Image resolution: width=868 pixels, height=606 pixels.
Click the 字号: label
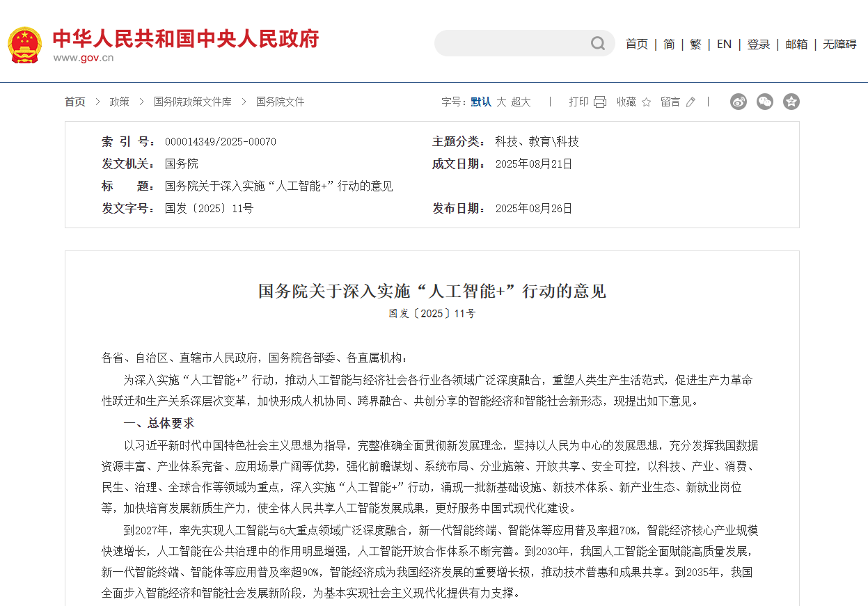pyautogui.click(x=455, y=102)
